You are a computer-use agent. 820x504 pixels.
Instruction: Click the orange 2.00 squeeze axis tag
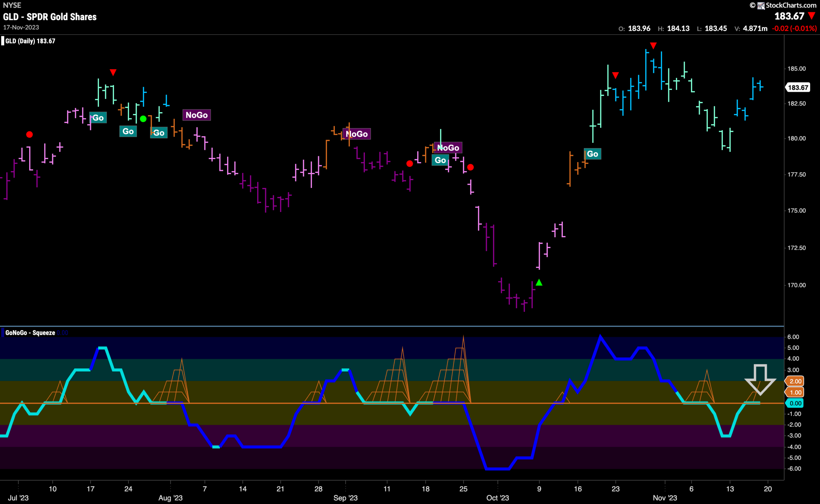coord(795,381)
